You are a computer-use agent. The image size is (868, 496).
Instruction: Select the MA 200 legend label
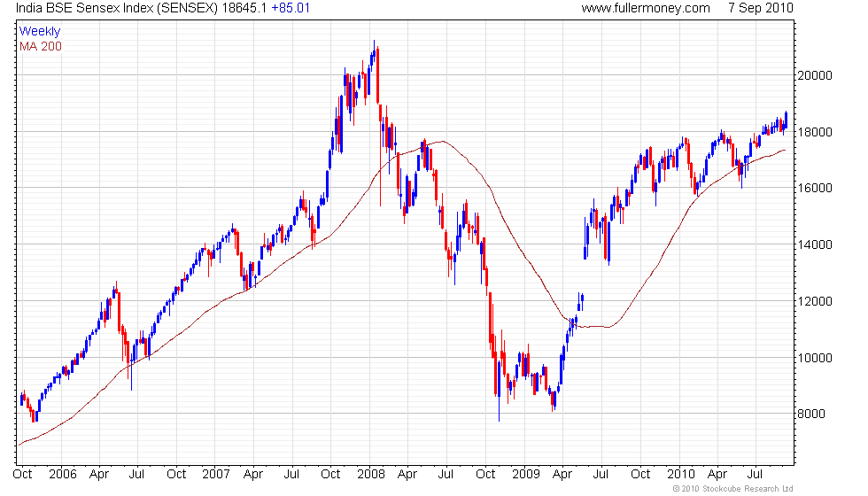(41, 46)
